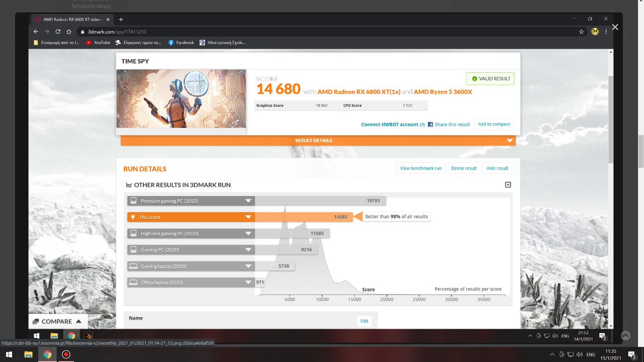Close the image lightbox with the X

(615, 27)
